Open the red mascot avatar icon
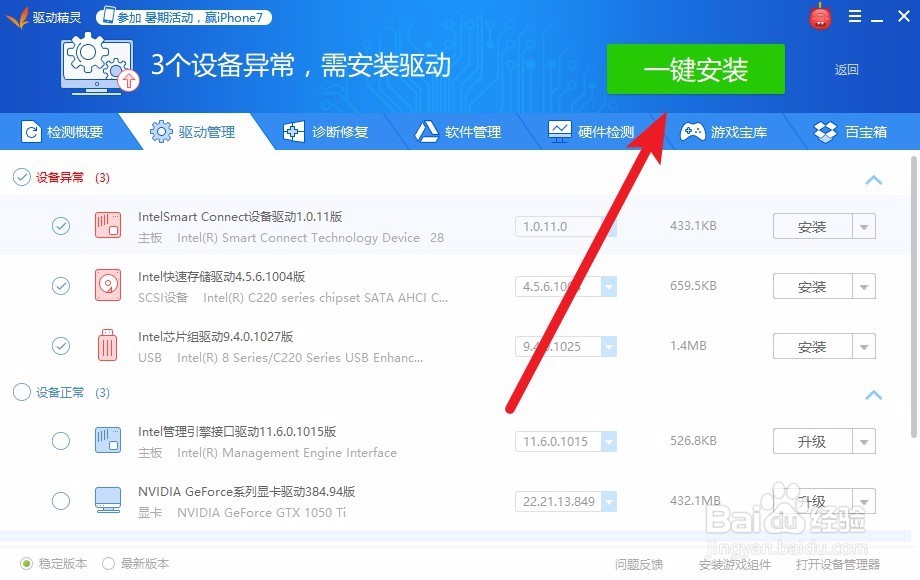The image size is (920, 580). pos(820,16)
